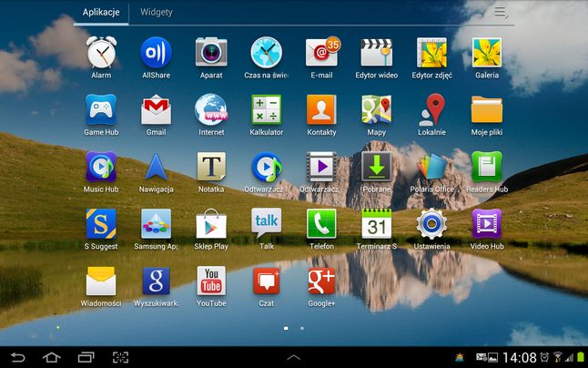Tap the email notification icon in status bar
Image resolution: width=588 pixels, height=368 pixels.
(x=482, y=357)
